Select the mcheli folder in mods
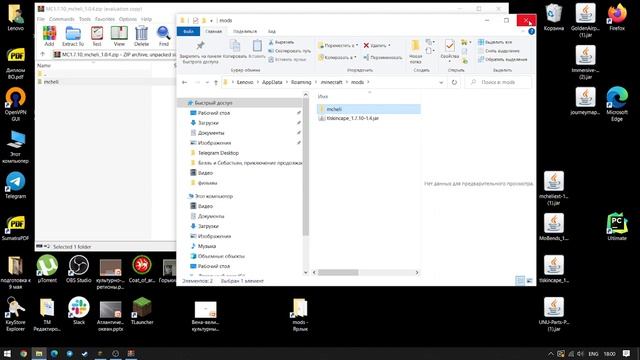This screenshot has width=640, height=360. [369, 109]
